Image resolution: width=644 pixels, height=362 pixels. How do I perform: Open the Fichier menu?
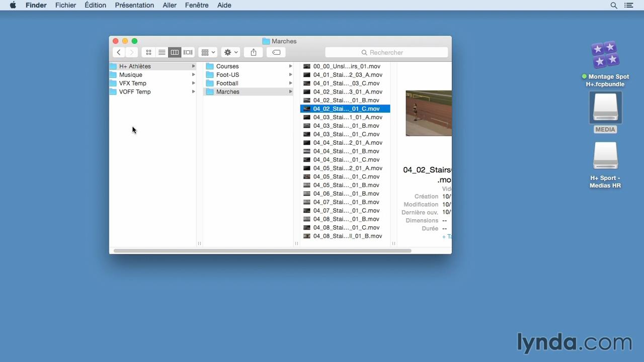pyautogui.click(x=66, y=5)
